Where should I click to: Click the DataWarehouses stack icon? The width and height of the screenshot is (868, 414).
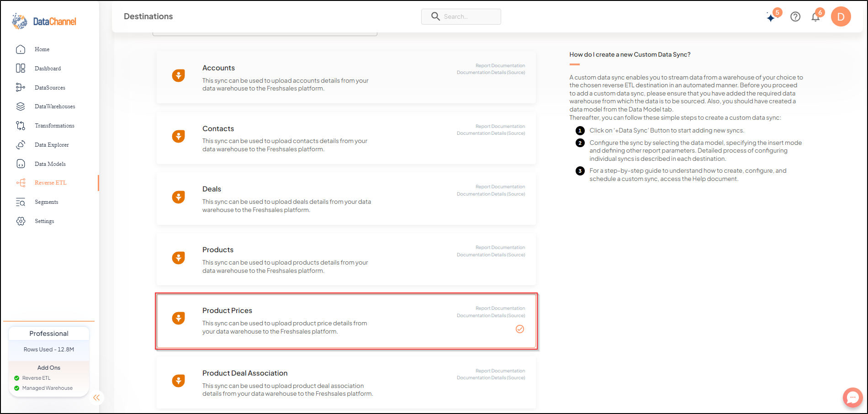[x=21, y=106]
